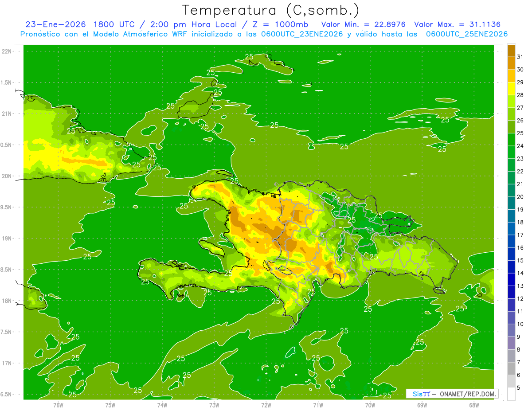532x411 pixels.
Task: Pick the green legend band between 23 and 24
Action: click(511, 152)
